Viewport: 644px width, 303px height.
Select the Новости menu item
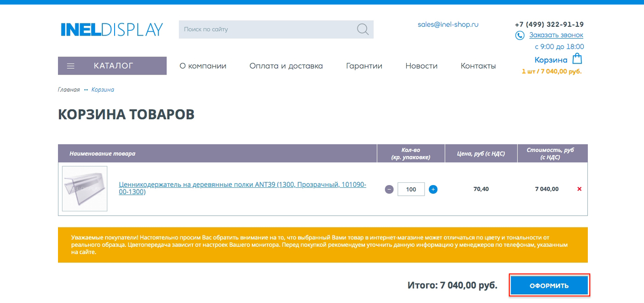(421, 66)
